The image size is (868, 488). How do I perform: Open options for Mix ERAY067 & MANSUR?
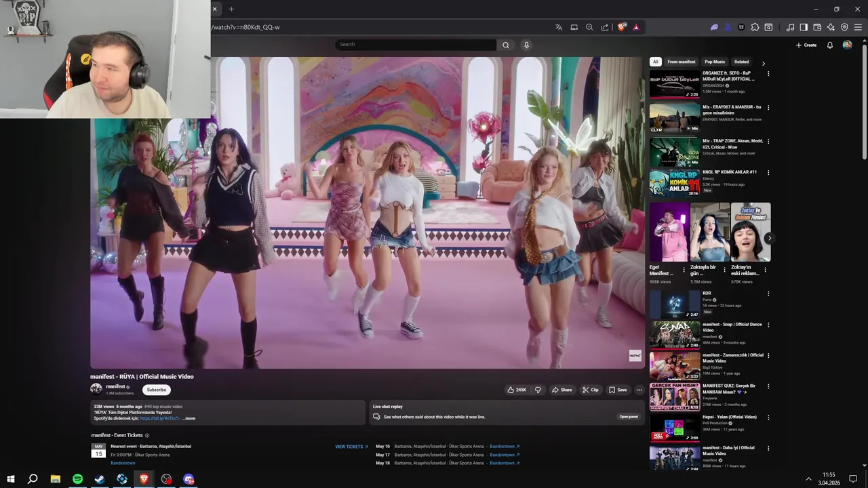(768, 107)
